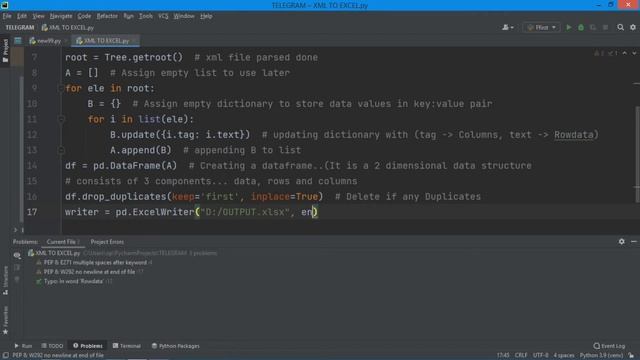
Task: Switch to Project Errors tab
Action: coord(107,242)
